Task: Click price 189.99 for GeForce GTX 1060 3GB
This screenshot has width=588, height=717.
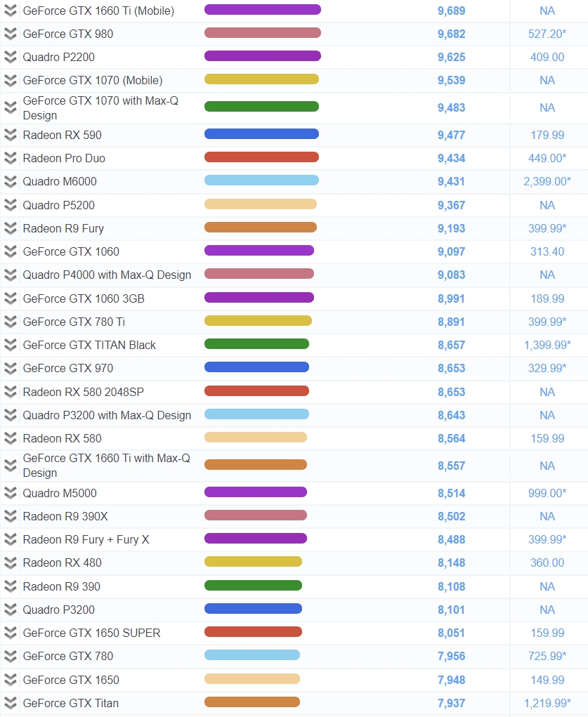Action: (x=547, y=298)
